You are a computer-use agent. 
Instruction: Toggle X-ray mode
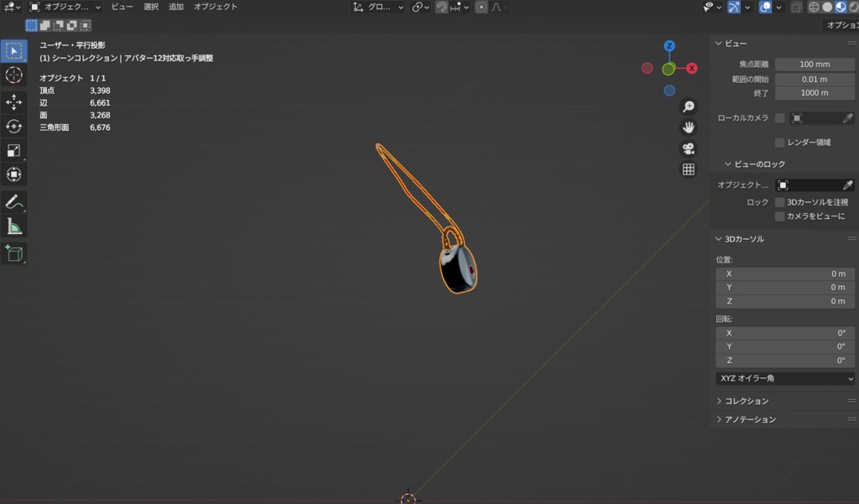point(796,7)
